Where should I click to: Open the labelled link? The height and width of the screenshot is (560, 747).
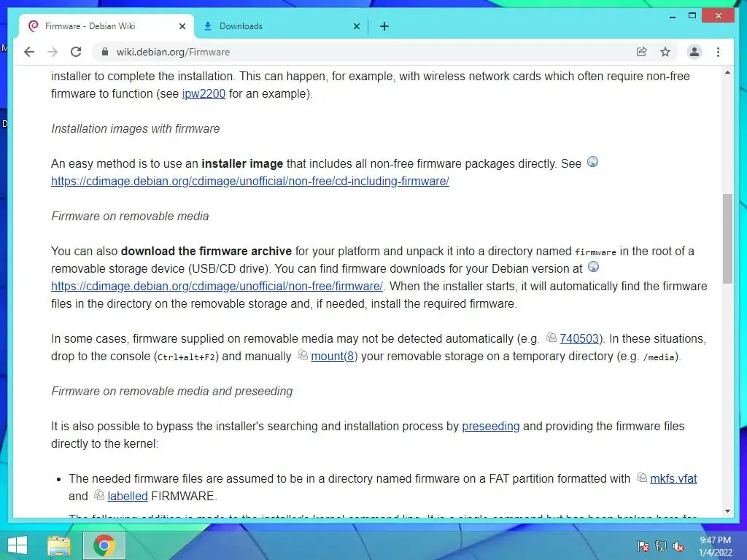128,496
